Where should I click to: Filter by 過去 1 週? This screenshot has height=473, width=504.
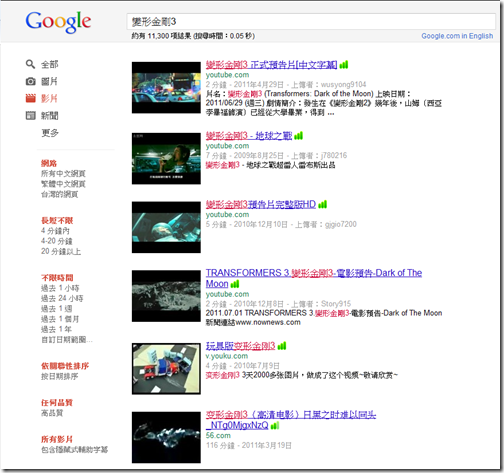pos(56,309)
